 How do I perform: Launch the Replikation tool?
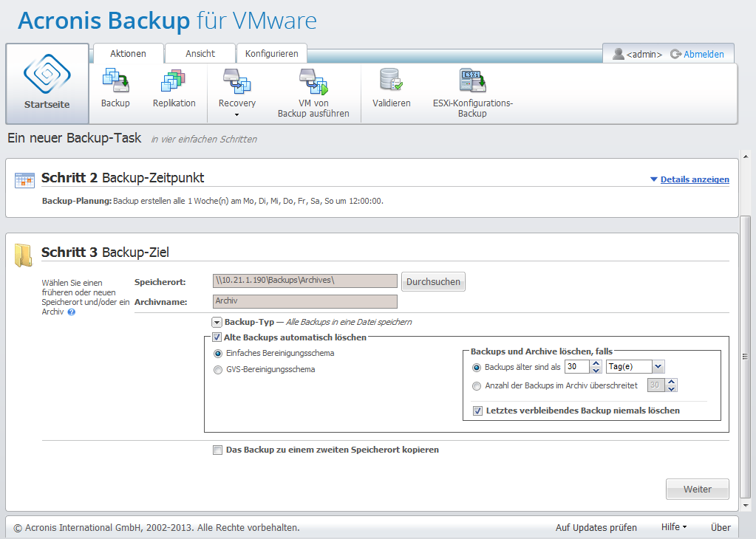(x=174, y=81)
